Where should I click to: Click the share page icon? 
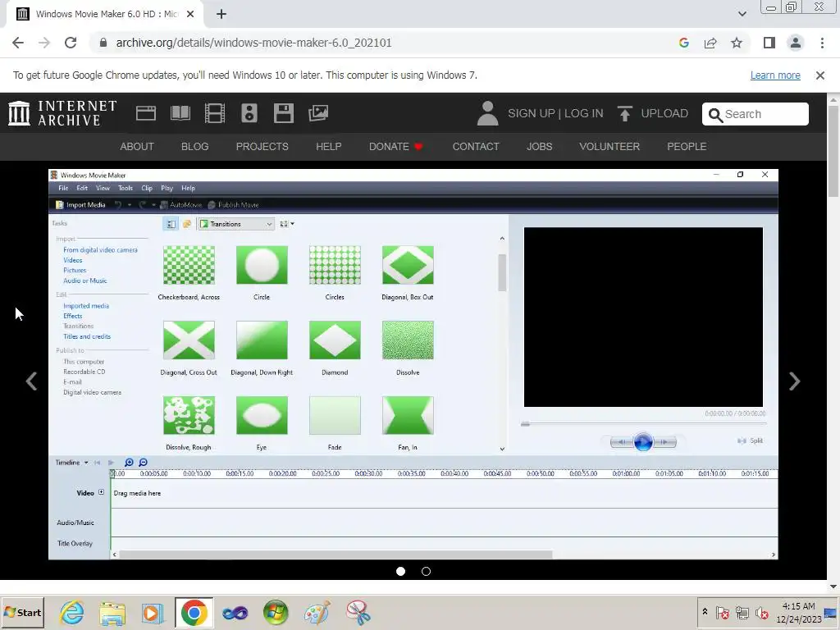pos(710,43)
